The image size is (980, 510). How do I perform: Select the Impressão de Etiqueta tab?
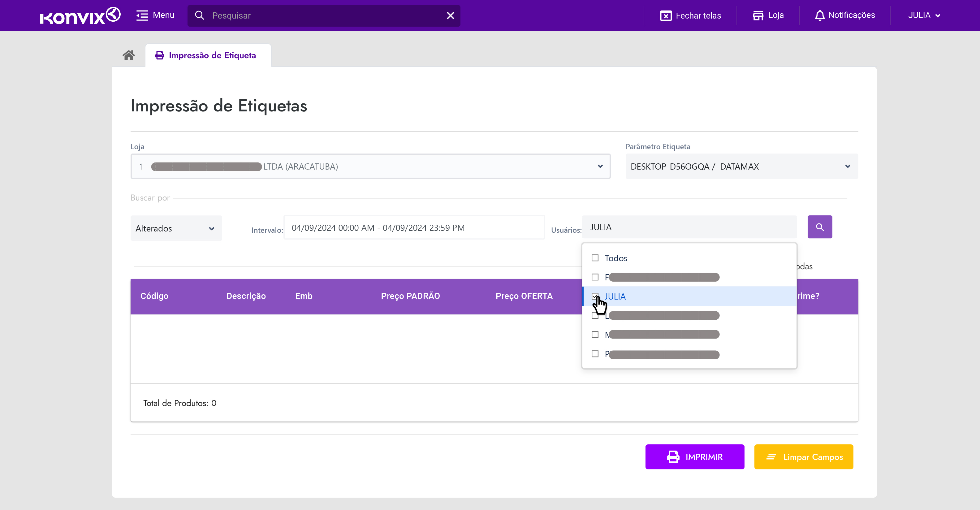pos(208,56)
